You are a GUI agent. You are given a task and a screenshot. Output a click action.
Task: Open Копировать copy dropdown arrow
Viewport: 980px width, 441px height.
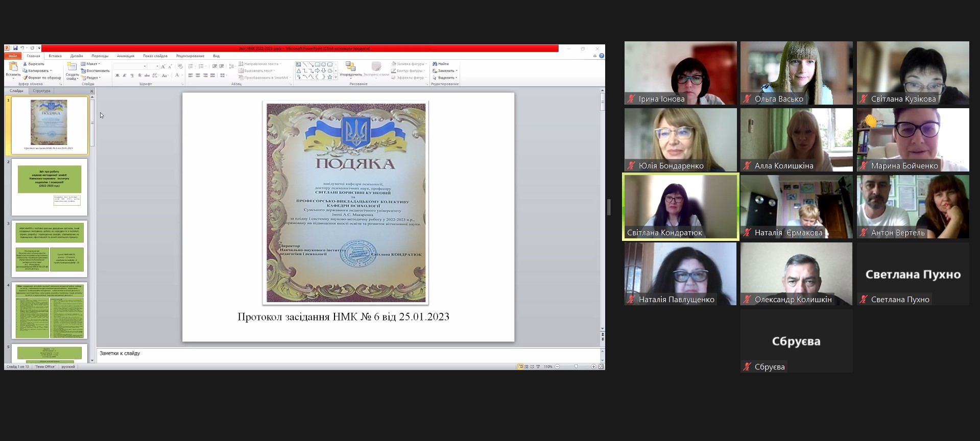point(51,70)
